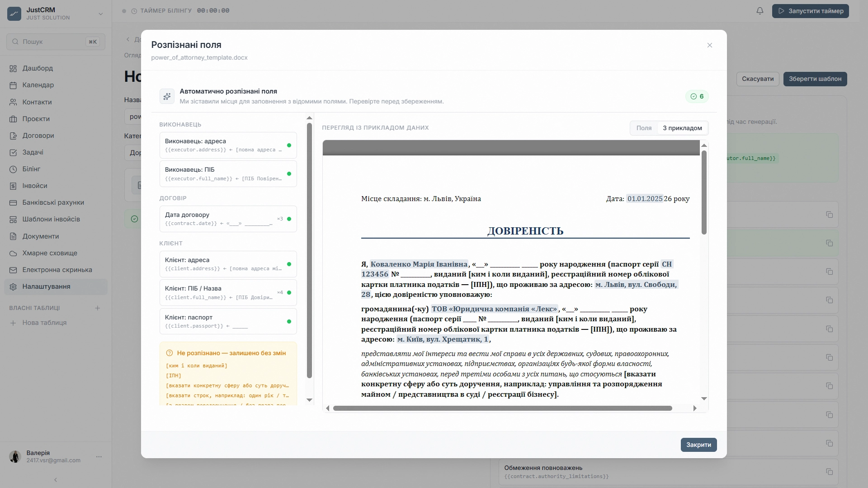Click the billing timer clock icon
Screen dimensions: 868x488
point(134,11)
